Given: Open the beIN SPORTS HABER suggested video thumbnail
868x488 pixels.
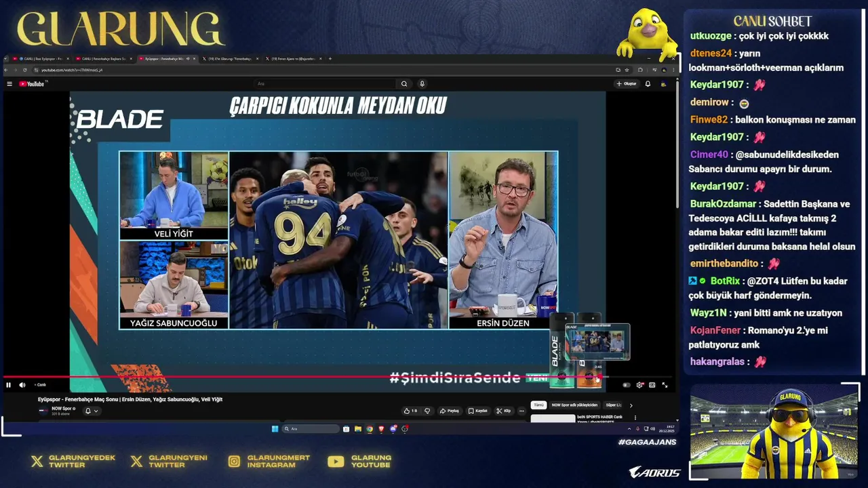Looking at the screenshot, I should [x=553, y=418].
